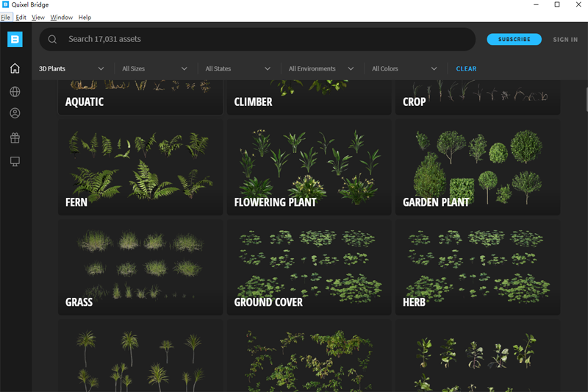The image size is (588, 392).
Task: Go to Home in sidebar
Action: click(x=15, y=68)
